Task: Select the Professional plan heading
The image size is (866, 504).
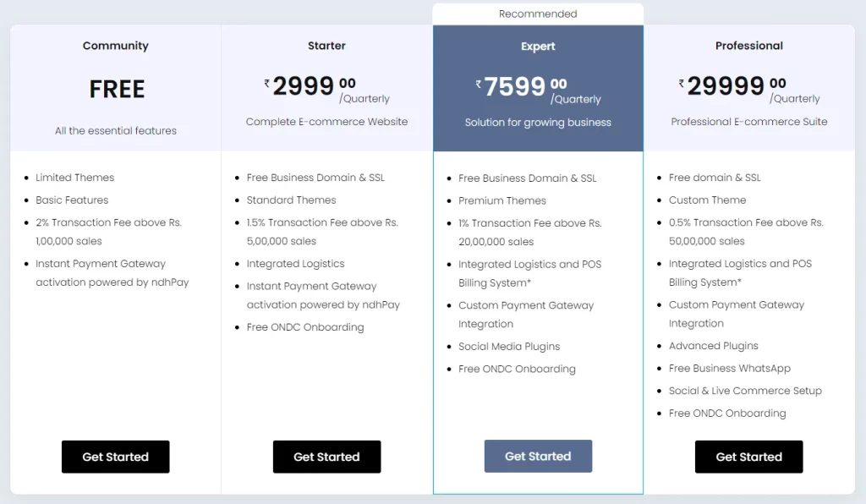Action: 749,46
